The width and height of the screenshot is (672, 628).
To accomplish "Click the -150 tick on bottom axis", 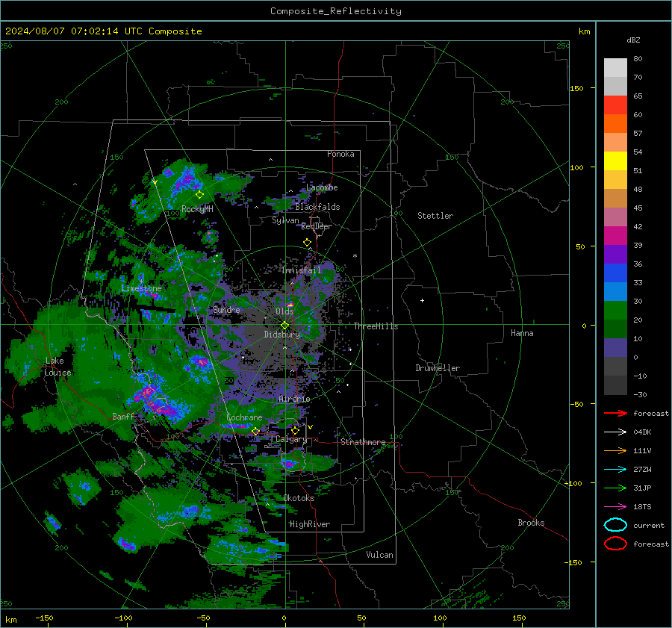I will [x=44, y=618].
